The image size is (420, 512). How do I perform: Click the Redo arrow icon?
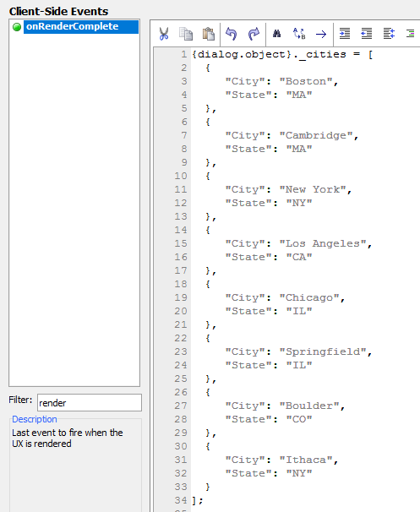tap(254, 34)
